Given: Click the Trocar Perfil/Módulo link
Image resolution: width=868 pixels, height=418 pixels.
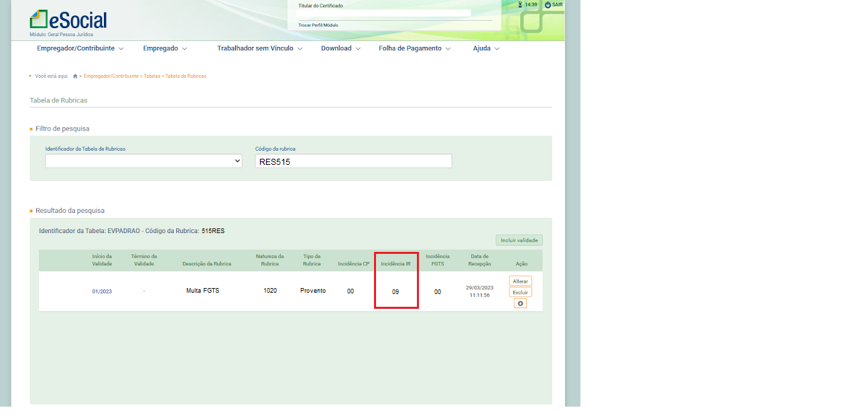Looking at the screenshot, I should [318, 25].
